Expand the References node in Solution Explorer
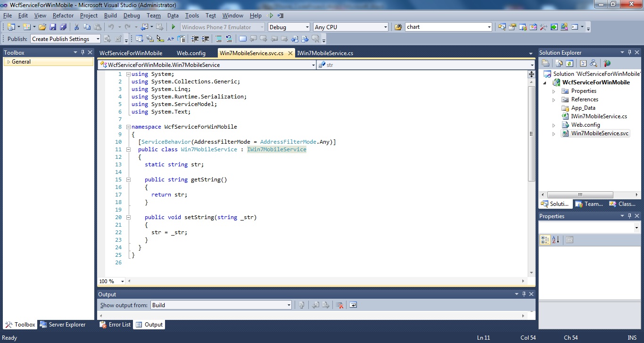The image size is (644, 343). (x=554, y=99)
